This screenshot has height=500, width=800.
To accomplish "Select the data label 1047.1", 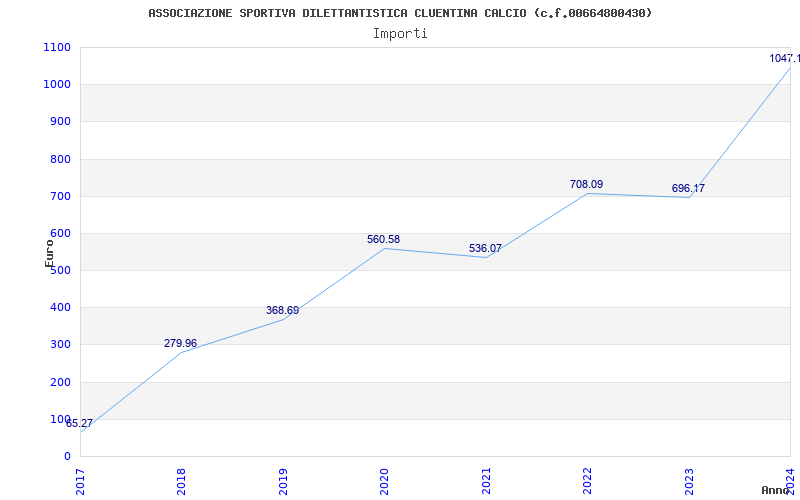I will pos(785,59).
